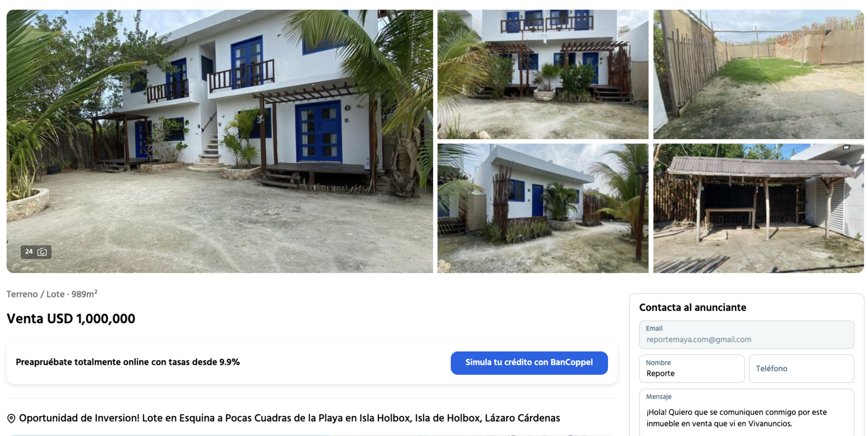Click the Contacta al anunciante heading
The width and height of the screenshot is (868, 436).
coord(692,307)
